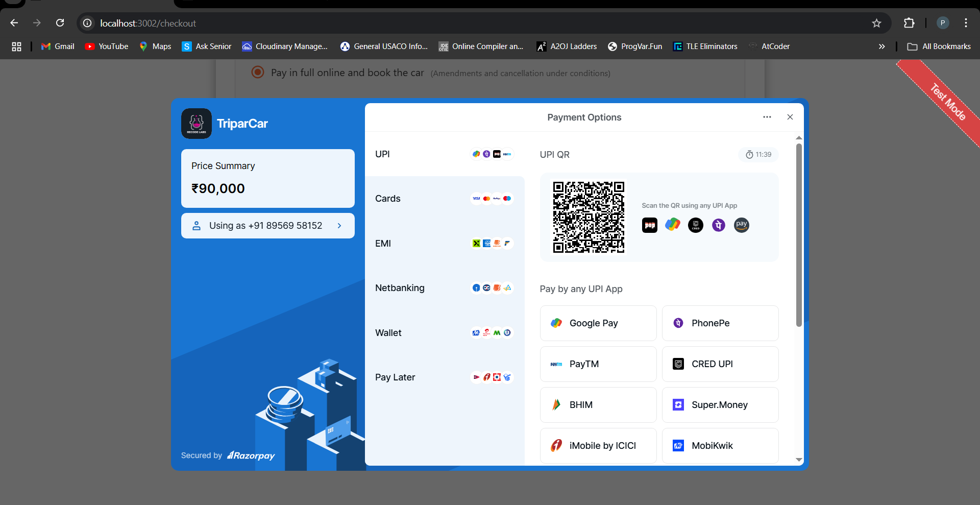The height and width of the screenshot is (505, 980).
Task: Click the browser back arrow
Action: tap(14, 23)
